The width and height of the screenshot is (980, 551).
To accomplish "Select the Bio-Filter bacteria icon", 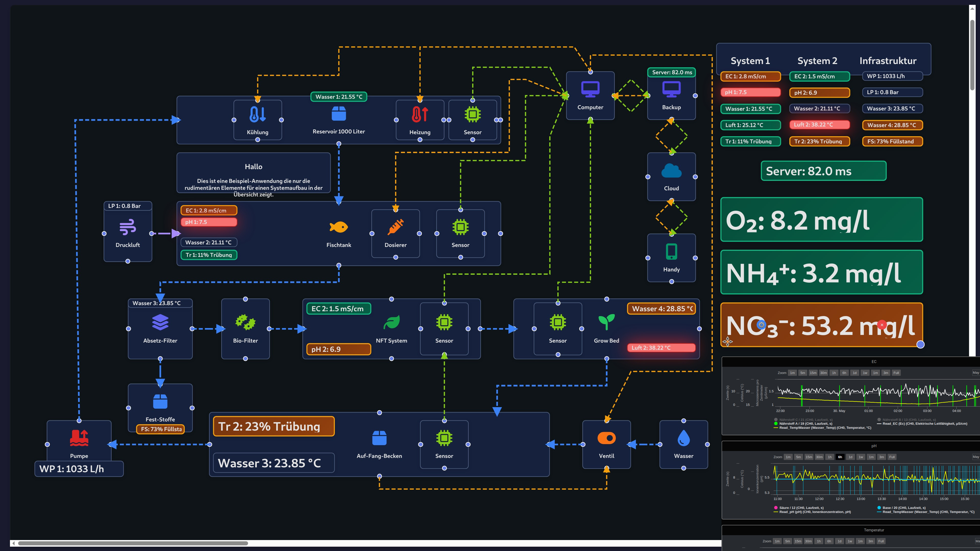I will click(245, 322).
